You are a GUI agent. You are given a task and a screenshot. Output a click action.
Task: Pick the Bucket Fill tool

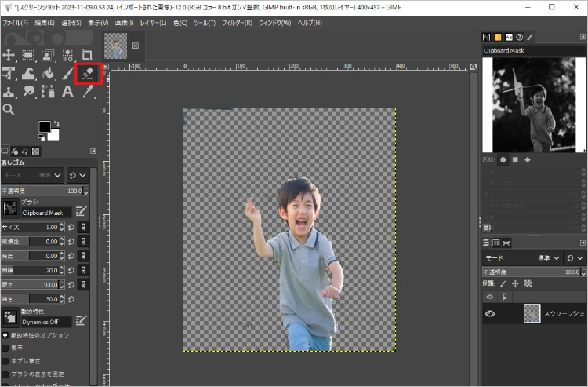48,74
